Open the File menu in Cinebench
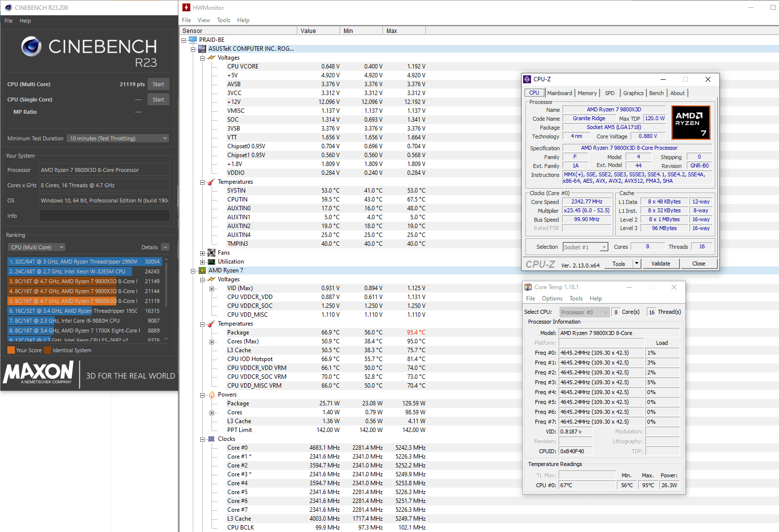This screenshot has width=779, height=532. coord(8,21)
